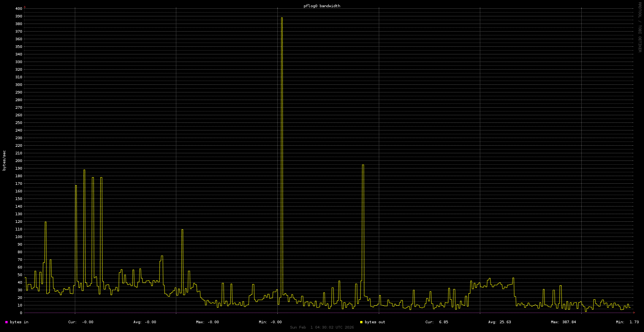Select the bytes out Max value 387.84
644x332 pixels.
point(569,322)
